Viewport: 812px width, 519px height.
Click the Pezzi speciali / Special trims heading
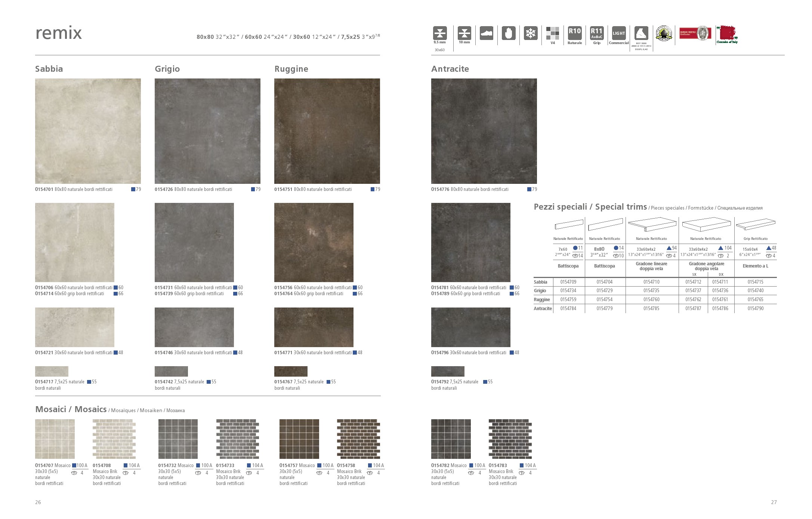pyautogui.click(x=590, y=207)
